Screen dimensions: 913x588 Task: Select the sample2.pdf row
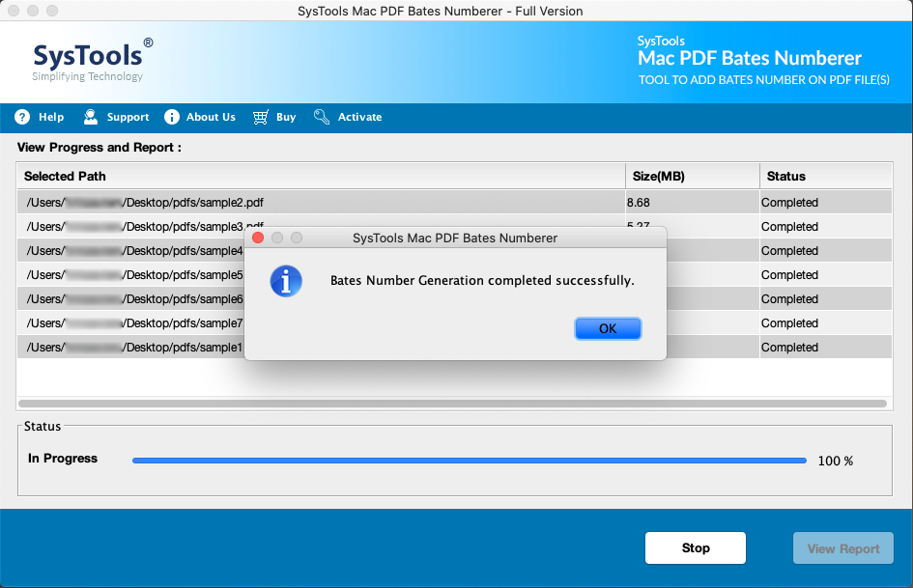[x=454, y=203]
